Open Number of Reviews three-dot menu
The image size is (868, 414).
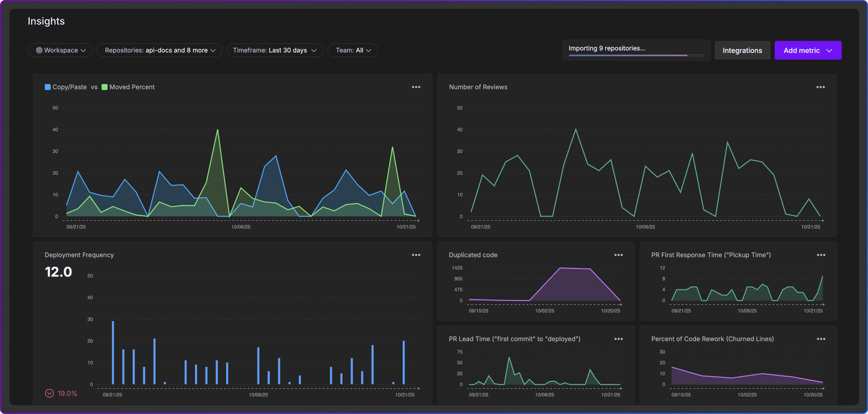click(820, 87)
